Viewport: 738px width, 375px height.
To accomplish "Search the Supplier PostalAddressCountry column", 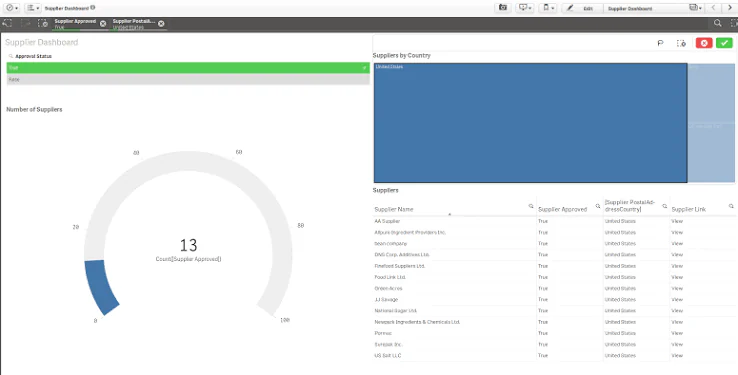I will [665, 206].
